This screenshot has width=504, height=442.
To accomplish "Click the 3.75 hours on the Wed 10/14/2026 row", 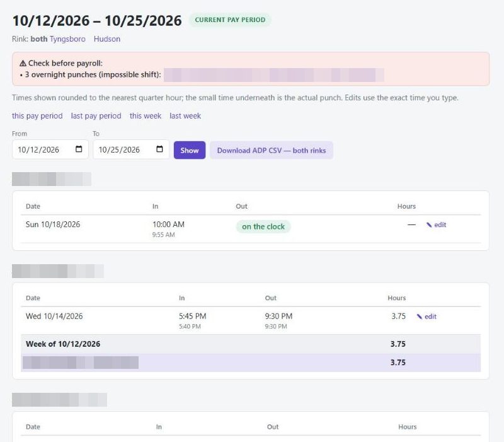I will pyautogui.click(x=399, y=317).
